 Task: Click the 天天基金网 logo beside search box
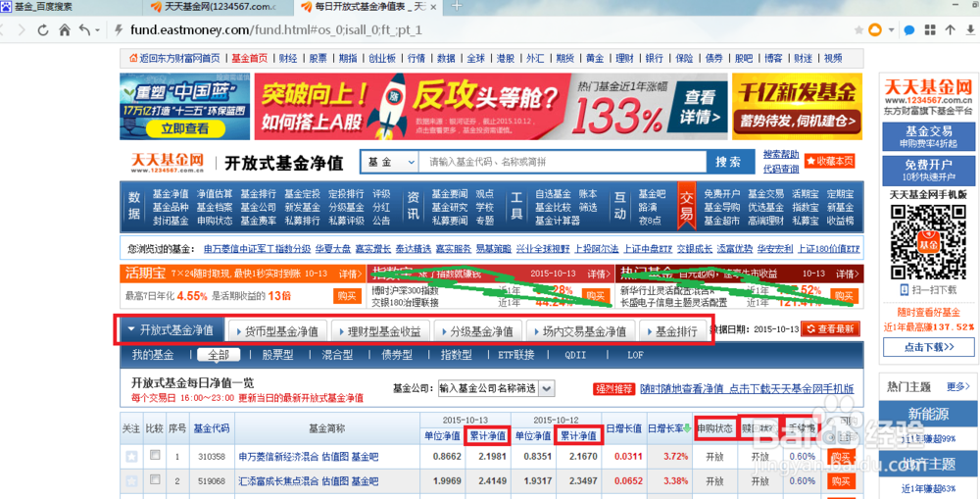[x=169, y=163]
